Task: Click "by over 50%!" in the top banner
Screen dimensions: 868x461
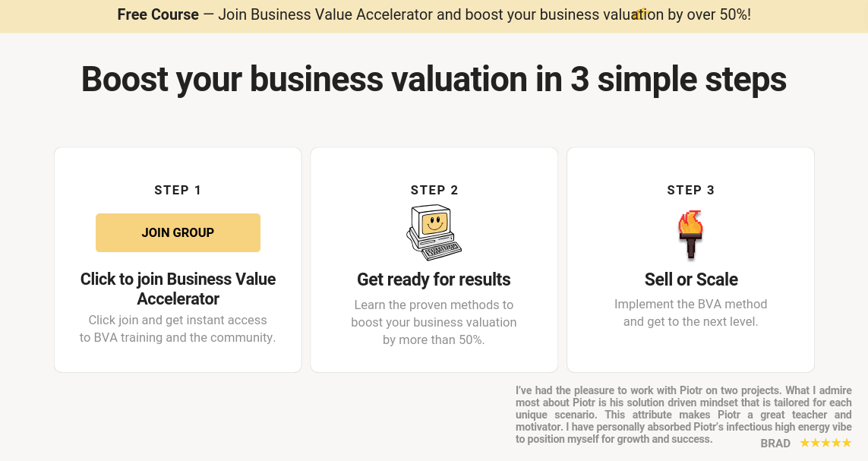Action: [709, 14]
